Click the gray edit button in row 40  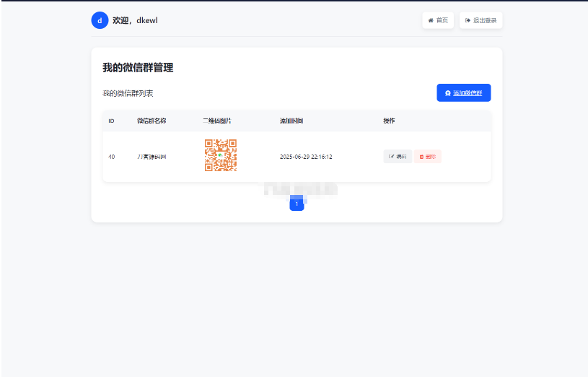[x=398, y=157]
